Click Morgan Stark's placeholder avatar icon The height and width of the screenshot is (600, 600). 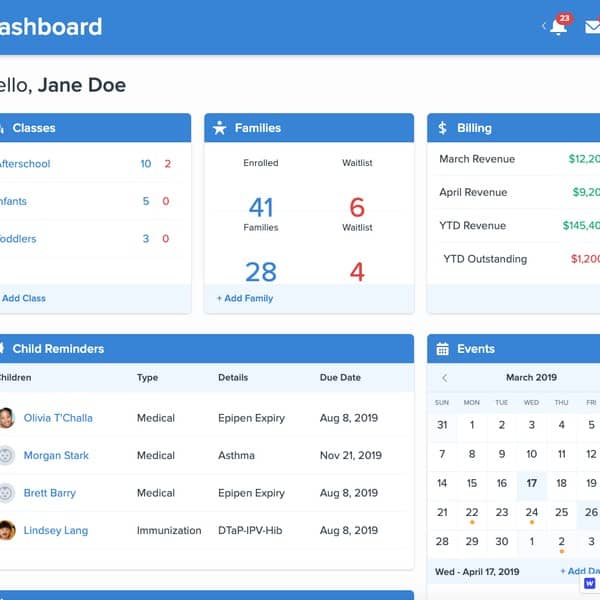(x=6, y=455)
